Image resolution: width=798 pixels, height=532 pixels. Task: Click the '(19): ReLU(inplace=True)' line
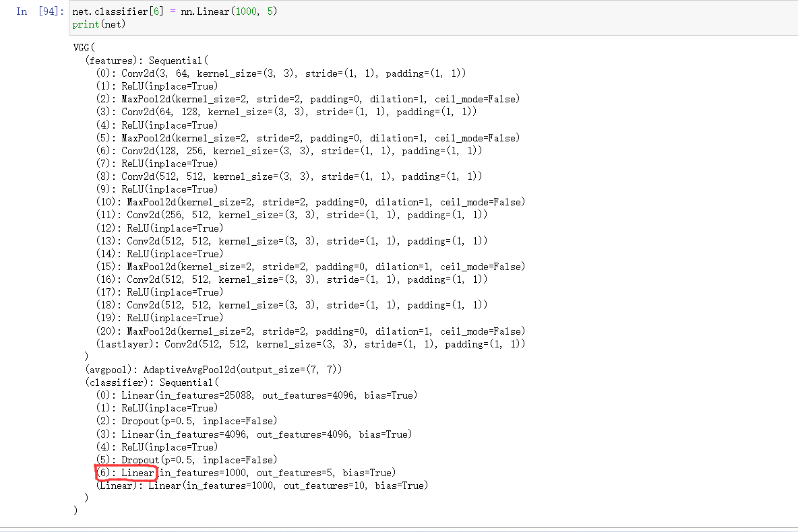[160, 318]
